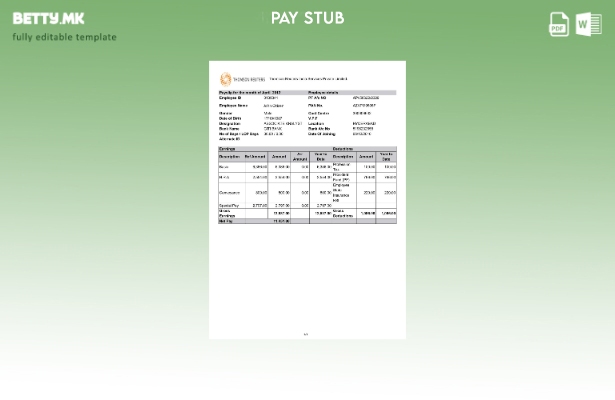Click the 'fully editable template' caption
The width and height of the screenshot is (615, 400).
tap(64, 37)
